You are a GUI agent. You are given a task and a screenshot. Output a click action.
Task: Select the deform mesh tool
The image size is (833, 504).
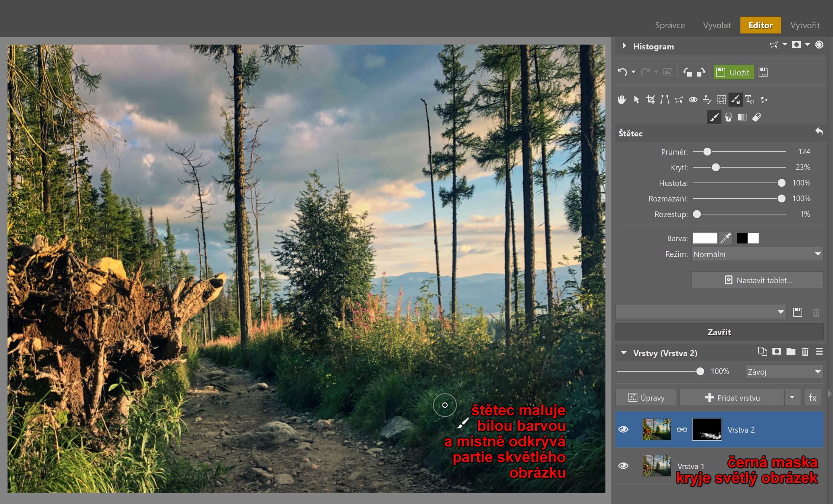tap(721, 100)
